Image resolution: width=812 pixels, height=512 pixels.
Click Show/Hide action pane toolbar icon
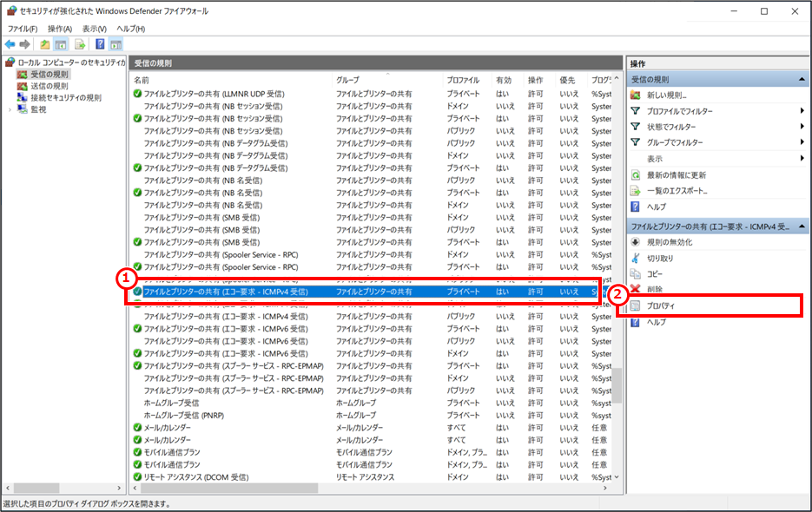tap(116, 44)
